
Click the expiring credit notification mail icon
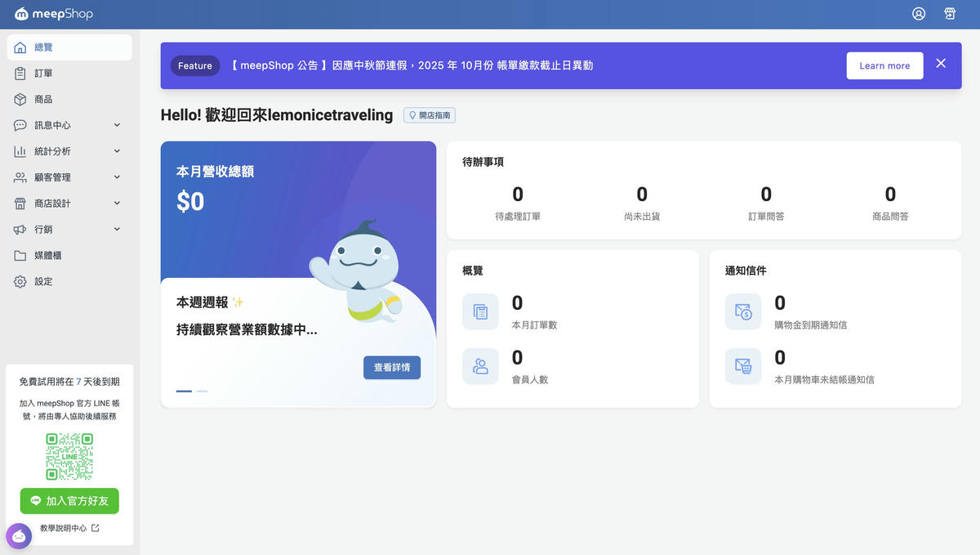(x=743, y=311)
